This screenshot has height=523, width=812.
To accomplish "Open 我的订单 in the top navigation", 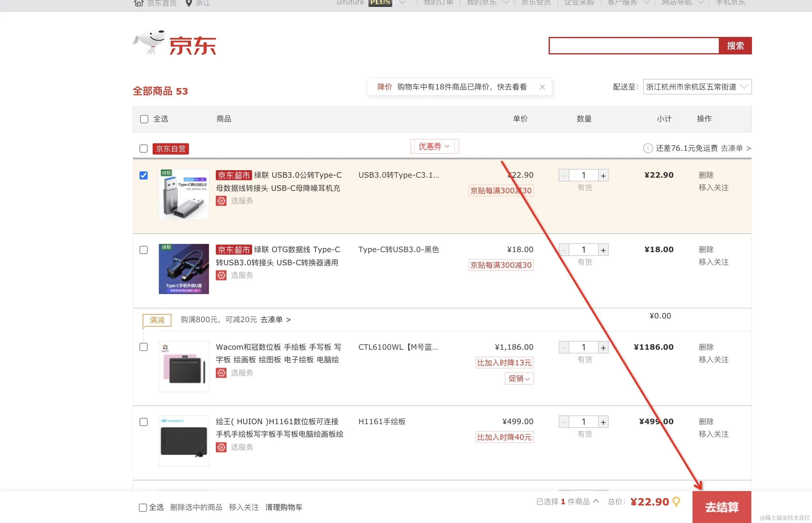I will pyautogui.click(x=438, y=3).
